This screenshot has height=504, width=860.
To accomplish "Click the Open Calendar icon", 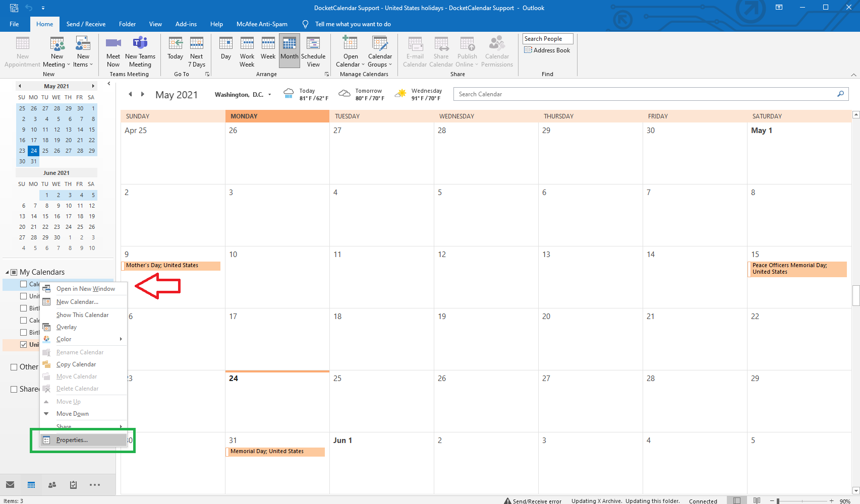I will 350,44.
